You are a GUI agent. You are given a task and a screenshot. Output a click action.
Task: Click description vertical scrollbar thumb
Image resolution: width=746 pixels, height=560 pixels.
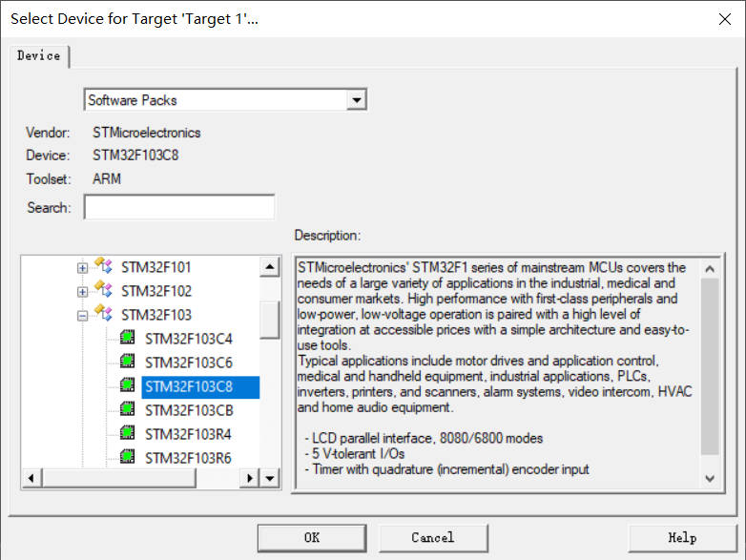(x=710, y=366)
